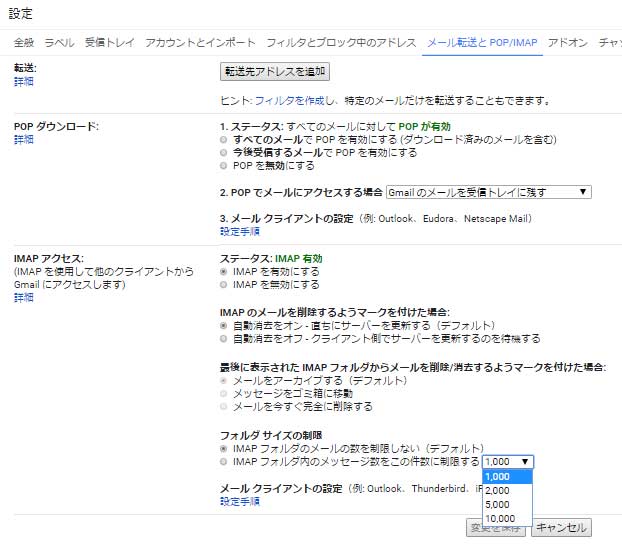The image size is (622, 548).
Task: Open the フィルタとブロック中のアドレス tab
Action: [341, 43]
